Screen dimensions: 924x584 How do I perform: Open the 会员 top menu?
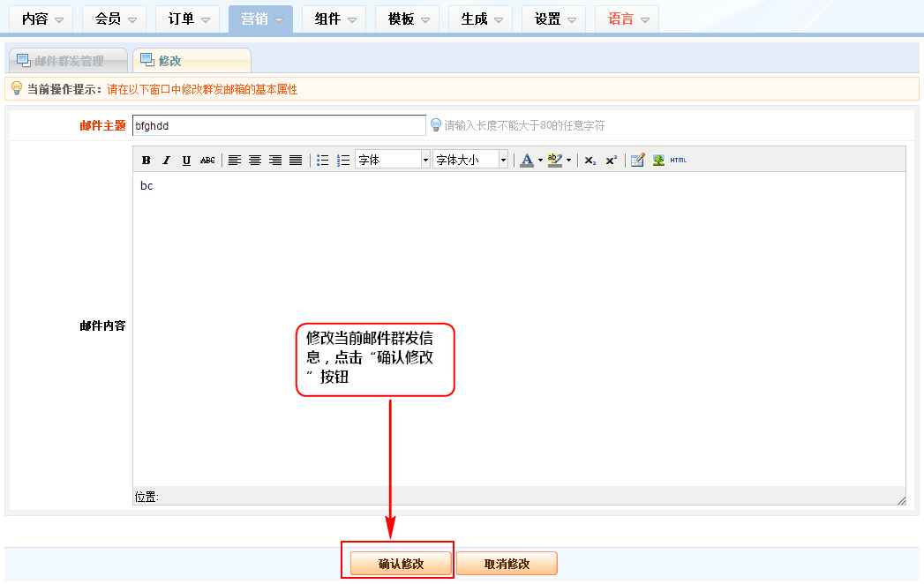click(114, 19)
